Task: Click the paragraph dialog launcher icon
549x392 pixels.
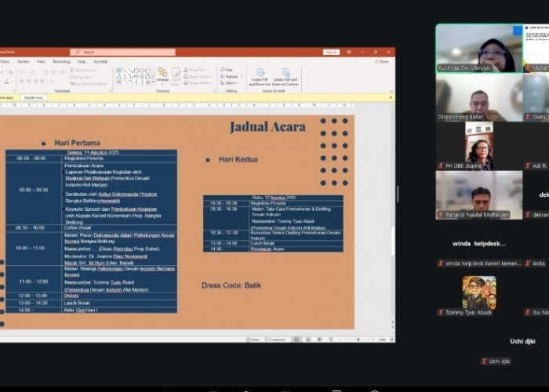Action: pyautogui.click(x=111, y=91)
